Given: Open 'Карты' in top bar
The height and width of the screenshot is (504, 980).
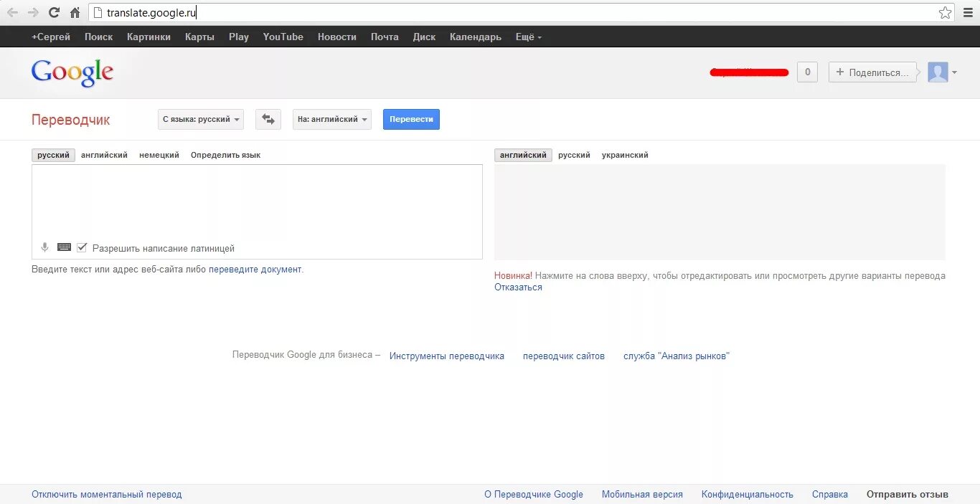Looking at the screenshot, I should pos(199,37).
